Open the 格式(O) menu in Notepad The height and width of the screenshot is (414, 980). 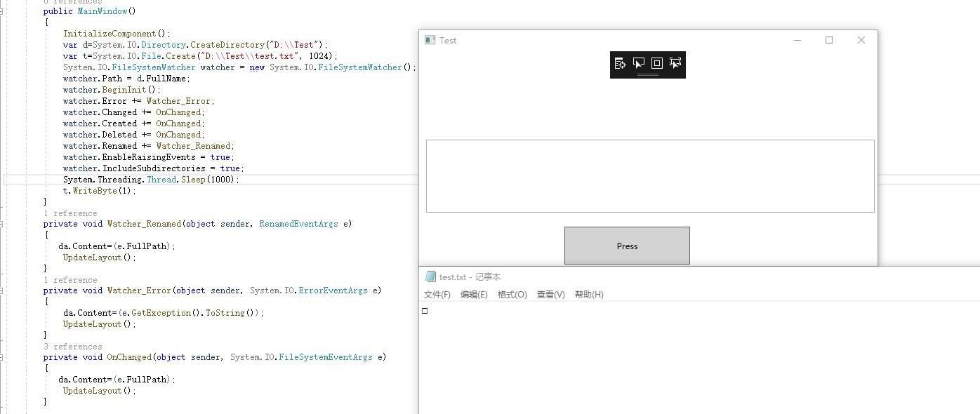click(512, 295)
